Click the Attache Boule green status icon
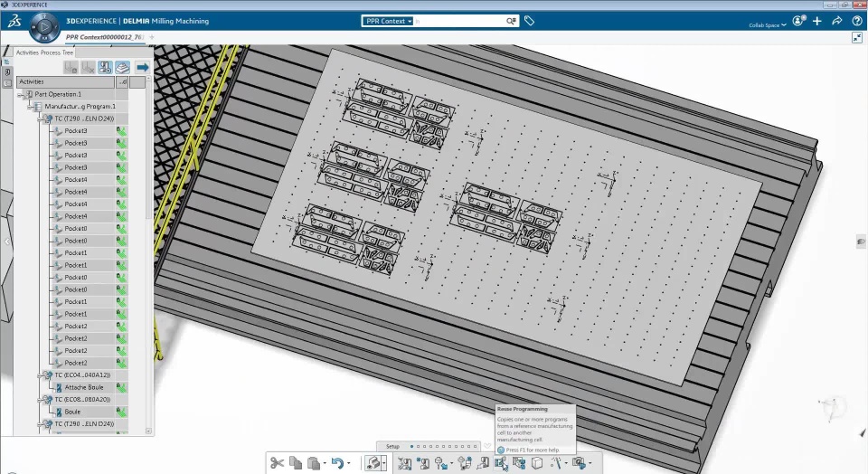 coord(121,388)
